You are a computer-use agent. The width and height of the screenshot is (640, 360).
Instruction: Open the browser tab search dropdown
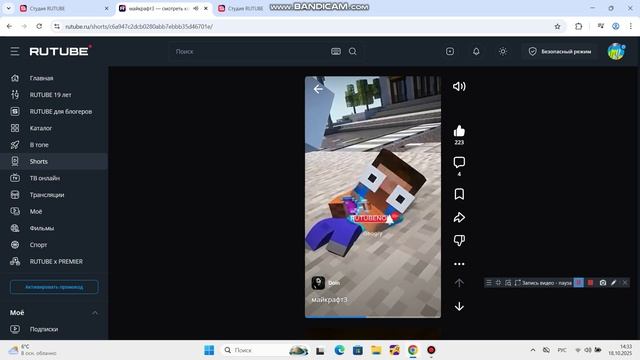[8, 8]
